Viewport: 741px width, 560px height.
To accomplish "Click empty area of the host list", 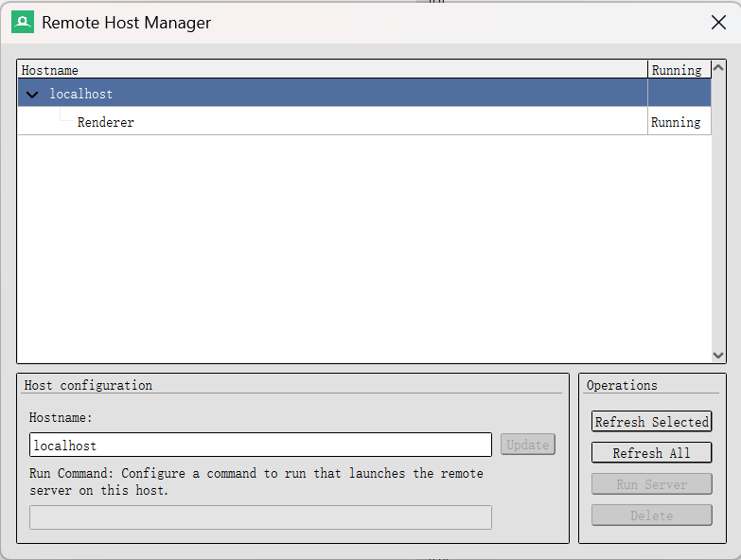I will tap(364, 248).
